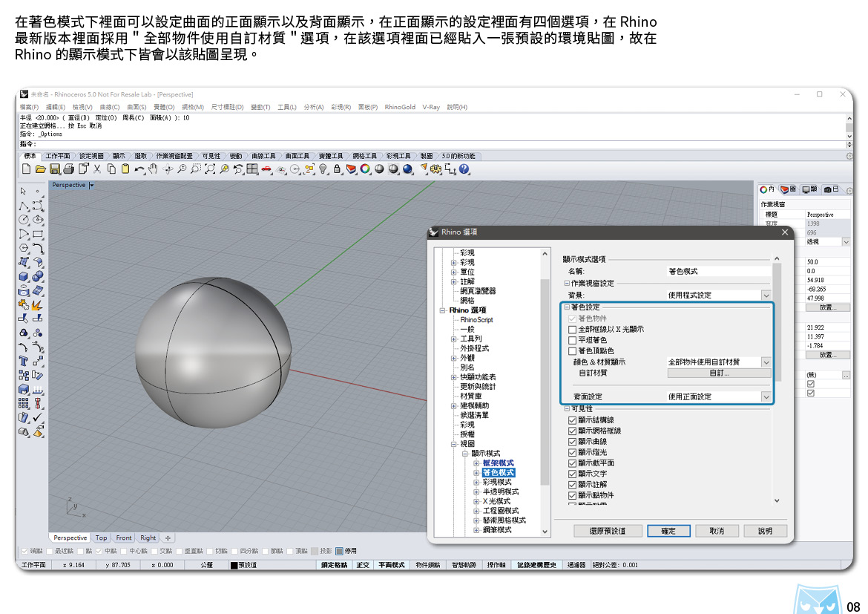Image resolution: width=868 pixels, height=614 pixels.
Task: Toggle the 顯示文字 checkbox
Action: pos(573,474)
